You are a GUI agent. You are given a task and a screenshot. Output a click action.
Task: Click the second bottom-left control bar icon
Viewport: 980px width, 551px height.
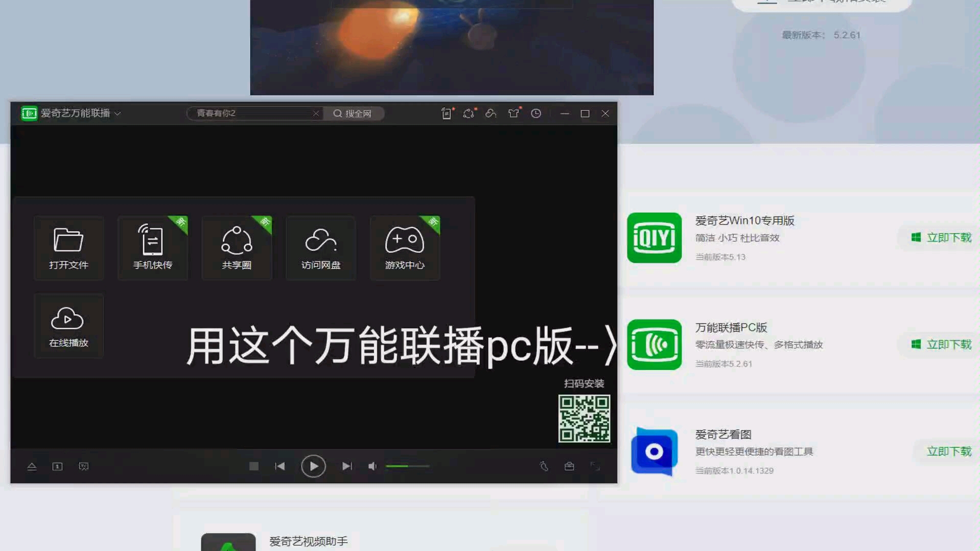click(x=57, y=466)
